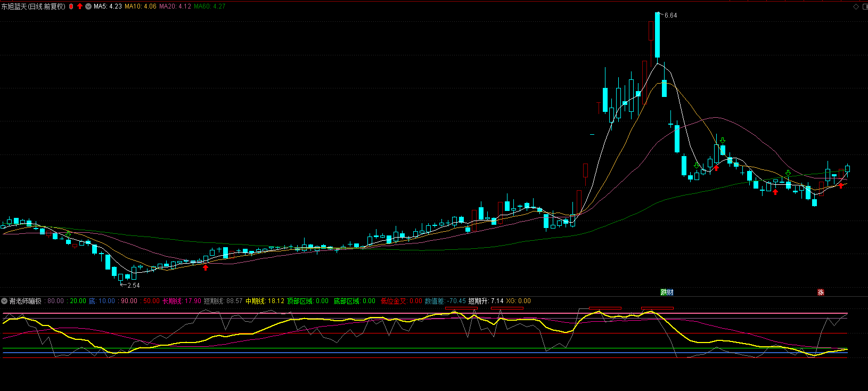Click the 6.64 high price label
This screenshot has height=391, width=868.
coord(671,15)
